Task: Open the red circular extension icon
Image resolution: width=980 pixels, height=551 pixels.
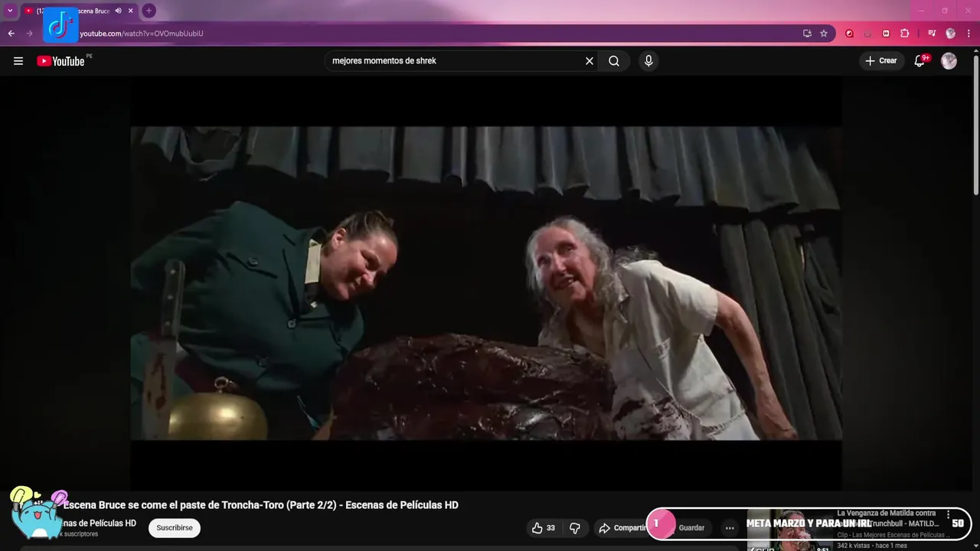Action: pos(849,34)
